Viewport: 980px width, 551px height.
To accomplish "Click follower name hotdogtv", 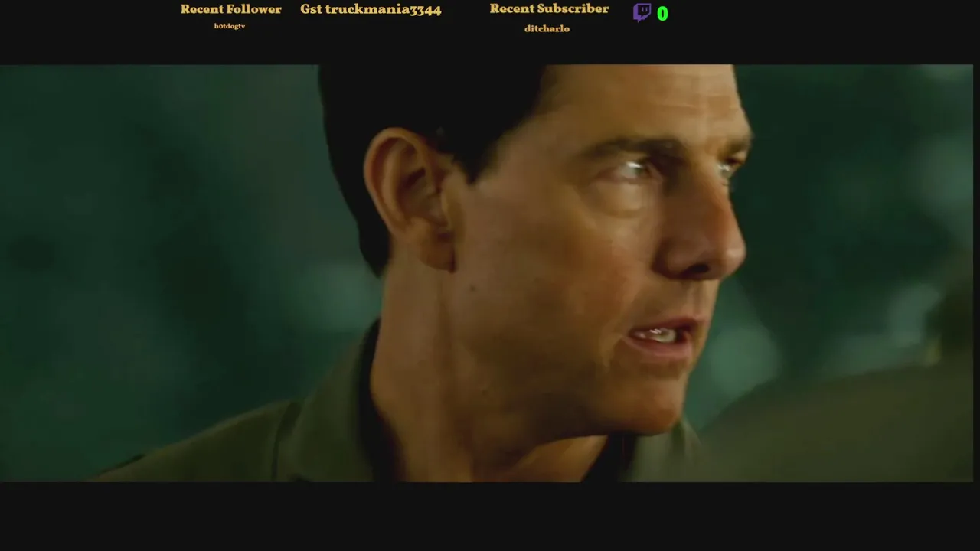I will (230, 26).
